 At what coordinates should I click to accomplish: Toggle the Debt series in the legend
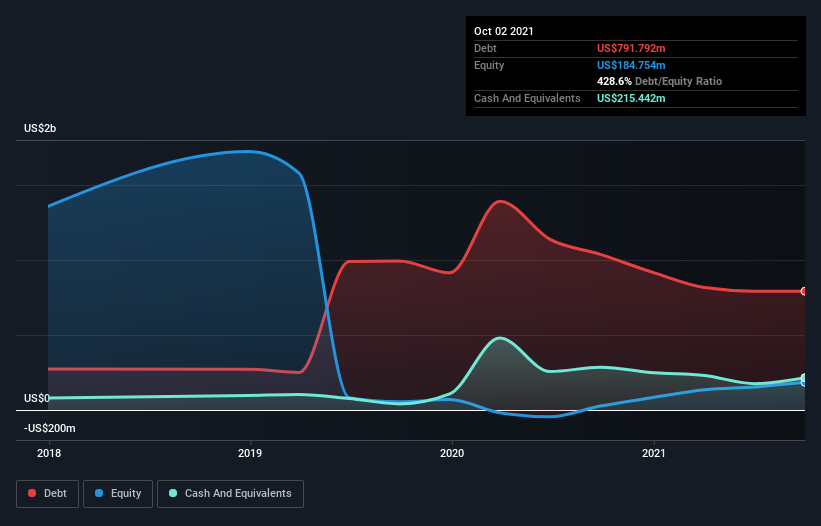point(47,494)
